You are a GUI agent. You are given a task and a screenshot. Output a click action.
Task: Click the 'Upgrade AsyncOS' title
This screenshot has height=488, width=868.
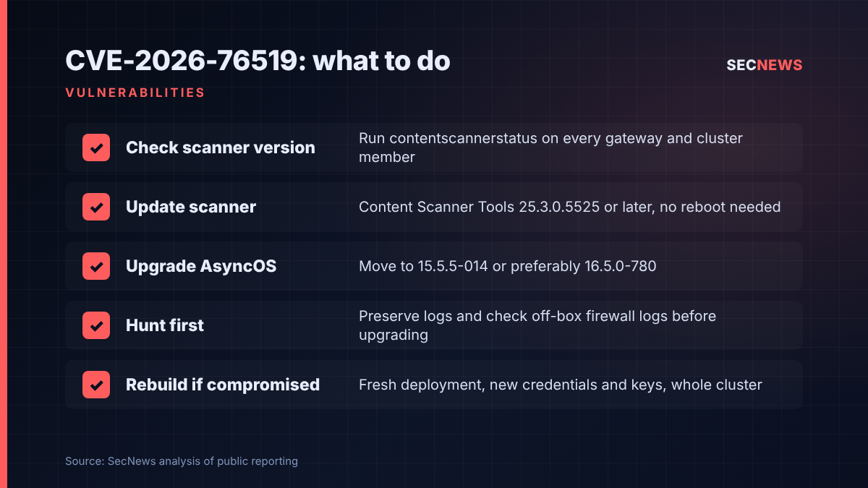[x=201, y=266]
